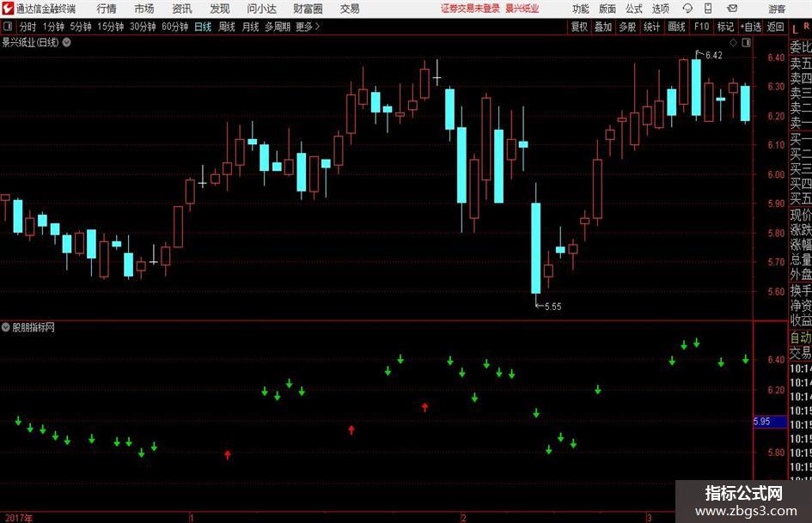Image resolution: width=812 pixels, height=523 pixels.
Task: Switch to 1分钟 period
Action: (x=53, y=27)
